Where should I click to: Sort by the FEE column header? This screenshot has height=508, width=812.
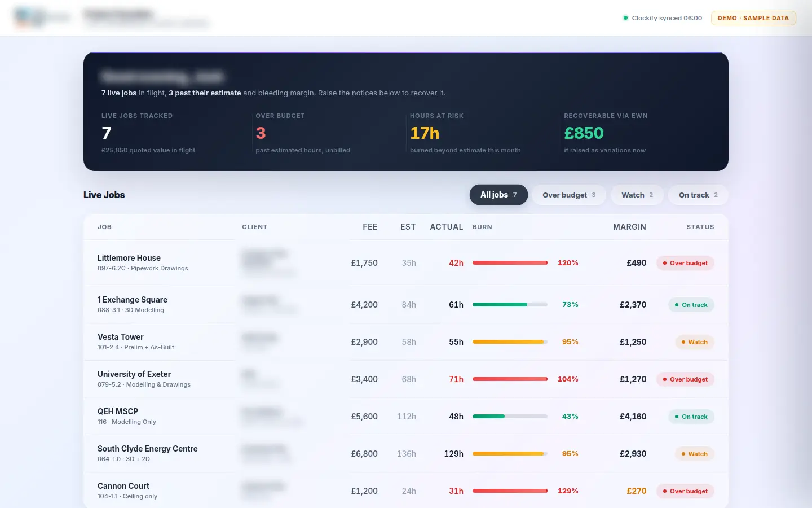[x=370, y=227]
